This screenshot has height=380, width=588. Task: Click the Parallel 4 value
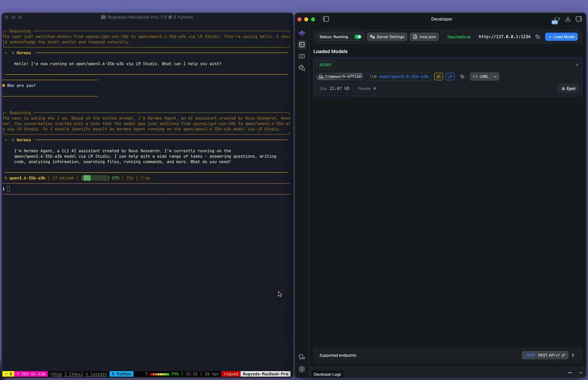coord(367,89)
